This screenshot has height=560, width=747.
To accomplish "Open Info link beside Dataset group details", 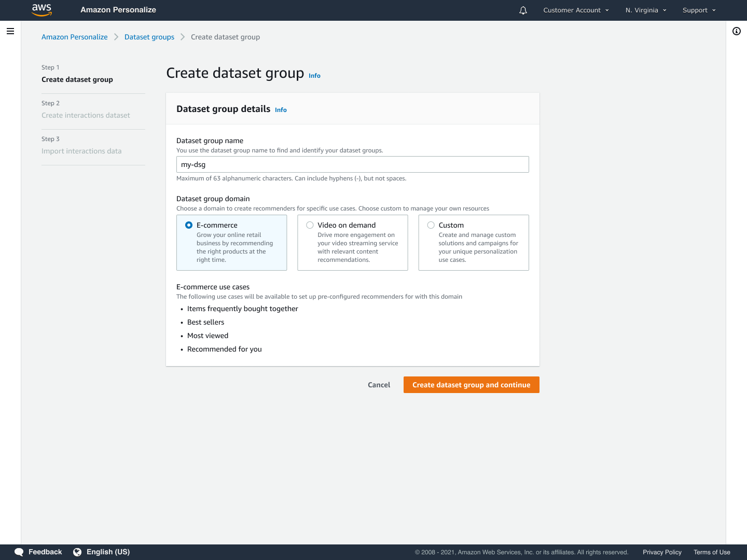I will click(281, 110).
